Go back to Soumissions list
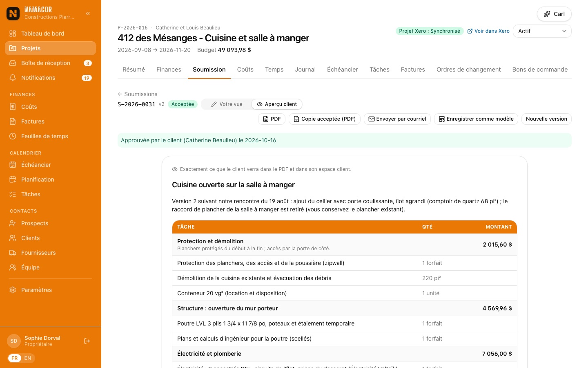This screenshot has height=368, width=588. (138, 94)
